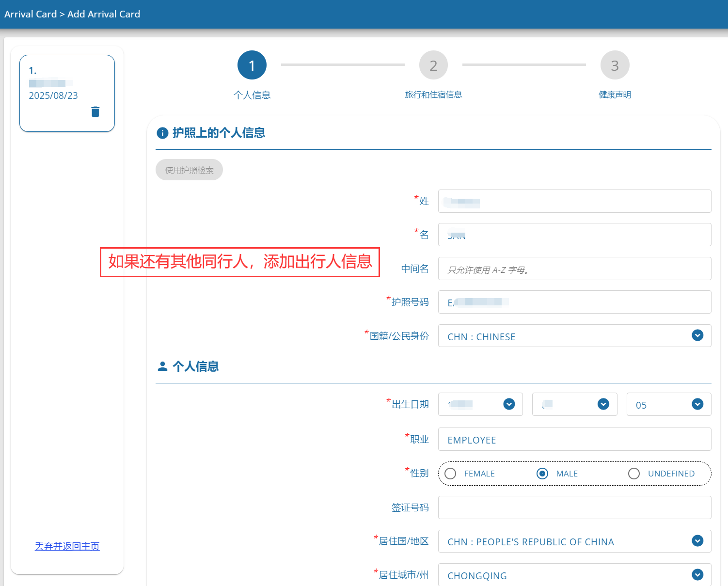This screenshot has width=728, height=586.
Task: Choose UNDEFINED for 性别
Action: [x=634, y=474]
